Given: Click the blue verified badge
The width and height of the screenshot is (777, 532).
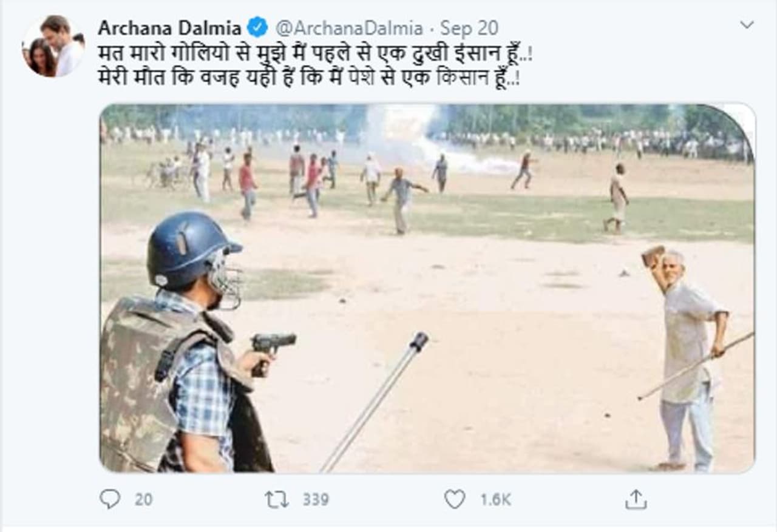Looking at the screenshot, I should pos(258,28).
